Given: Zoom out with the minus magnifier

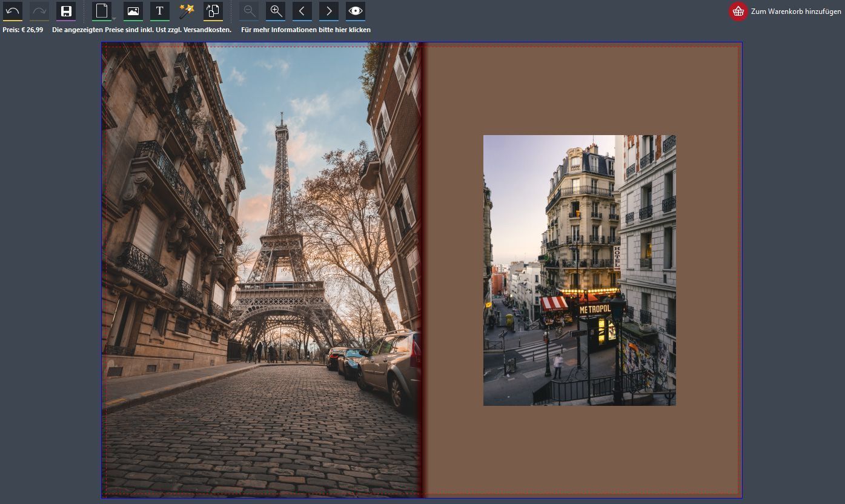Looking at the screenshot, I should click(249, 11).
